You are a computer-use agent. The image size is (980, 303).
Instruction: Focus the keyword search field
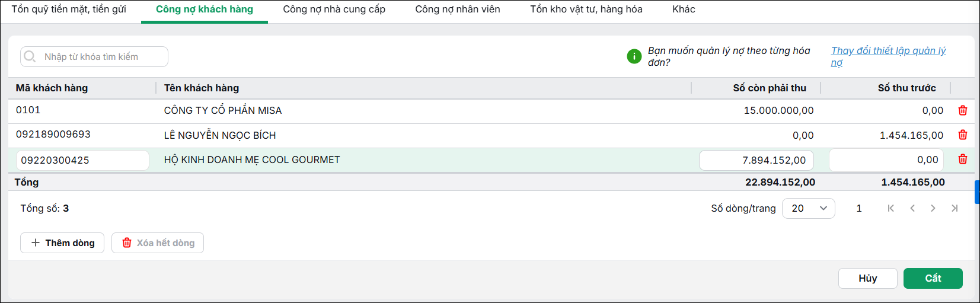94,56
